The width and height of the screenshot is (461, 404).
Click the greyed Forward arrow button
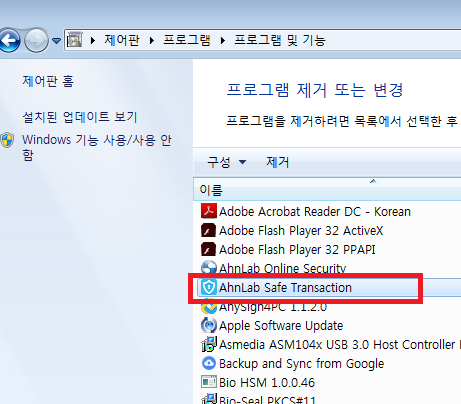pyautogui.click(x=36, y=41)
